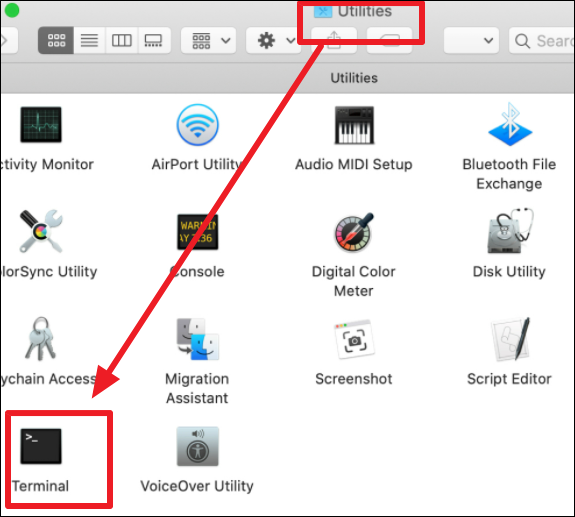575x517 pixels.
Task: Click the Utilities path bar header
Action: pos(354,78)
